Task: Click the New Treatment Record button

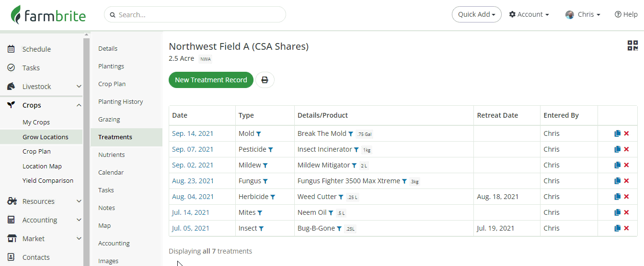Action: (211, 80)
